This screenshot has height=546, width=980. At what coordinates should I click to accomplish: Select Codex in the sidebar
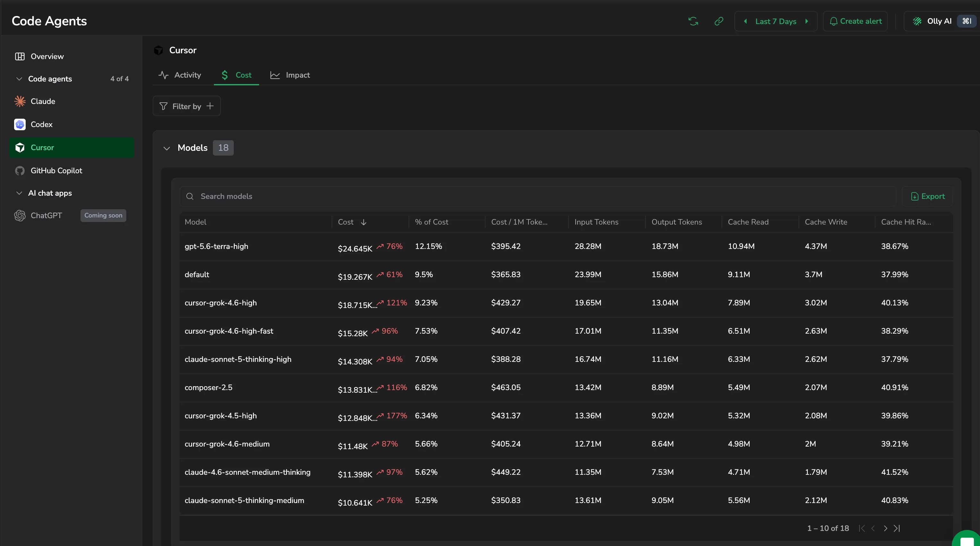[x=72, y=124]
